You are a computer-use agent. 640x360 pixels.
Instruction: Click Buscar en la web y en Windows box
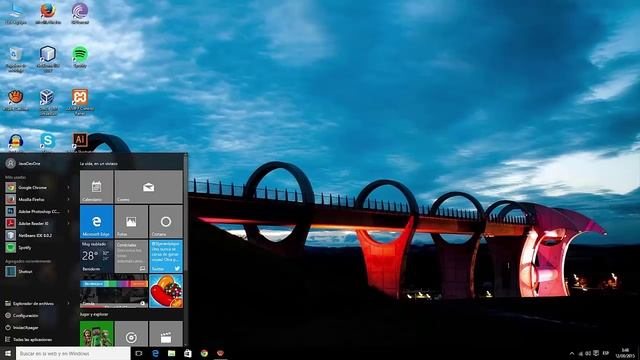73,353
